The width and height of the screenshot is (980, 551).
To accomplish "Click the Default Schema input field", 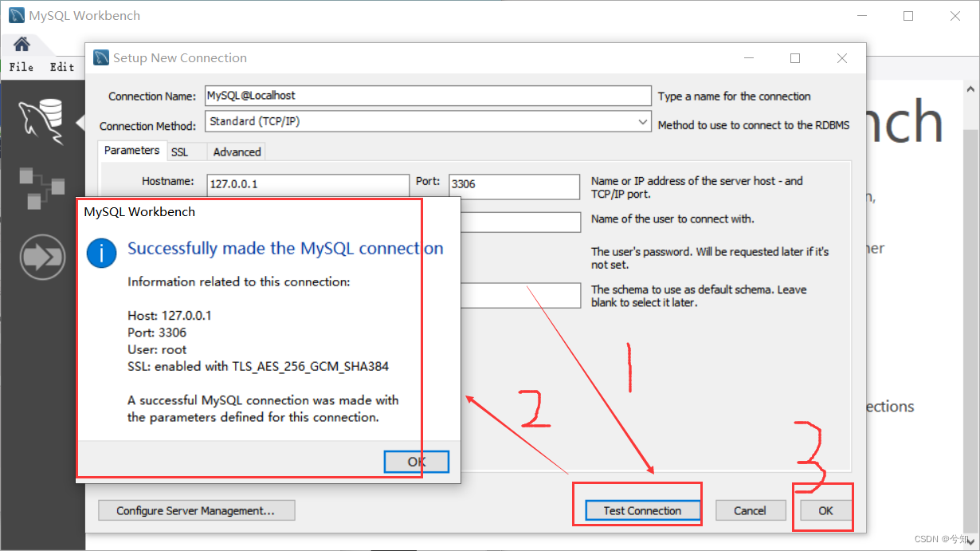I will point(521,295).
